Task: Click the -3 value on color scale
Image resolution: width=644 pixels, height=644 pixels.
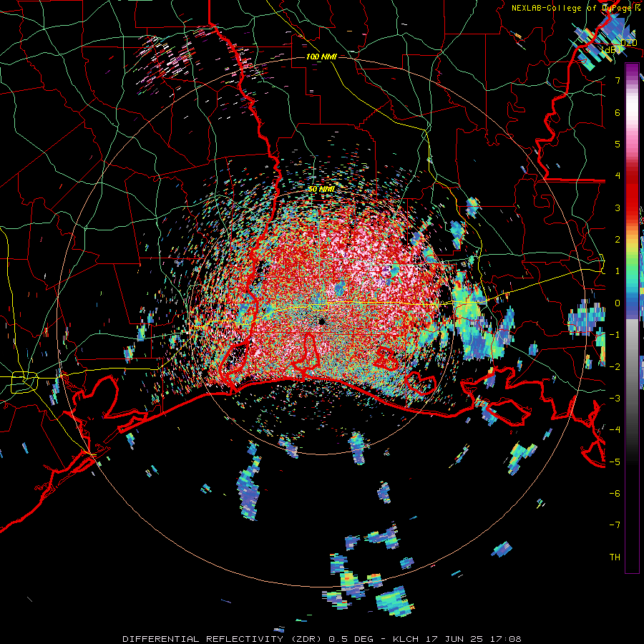Action: click(x=615, y=399)
